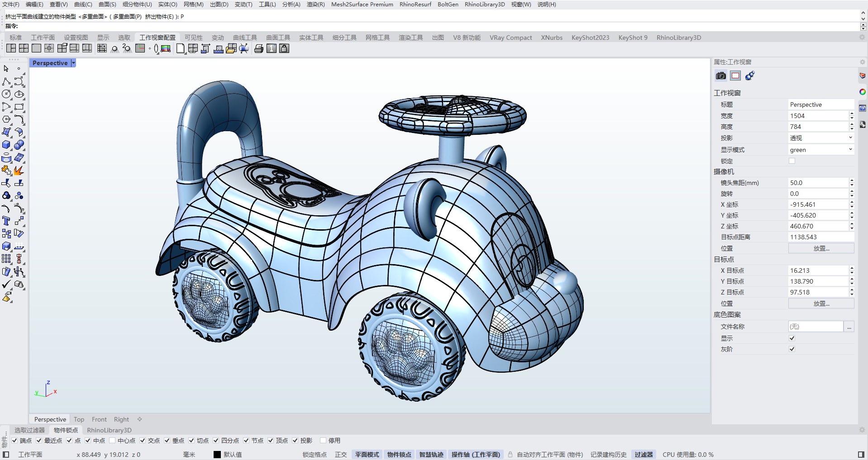Select the Boolean union spheres tool
The height and width of the screenshot is (460, 868).
pos(19,145)
